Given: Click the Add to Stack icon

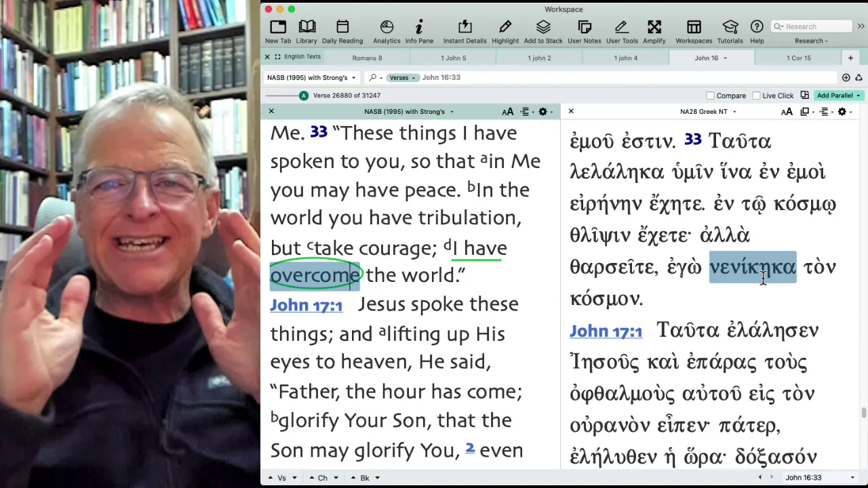Looking at the screenshot, I should 543,32.
